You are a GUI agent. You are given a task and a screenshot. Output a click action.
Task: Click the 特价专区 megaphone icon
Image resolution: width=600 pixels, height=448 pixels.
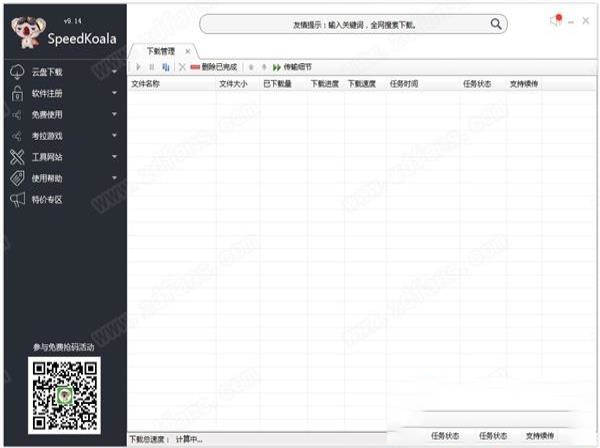pos(17,199)
